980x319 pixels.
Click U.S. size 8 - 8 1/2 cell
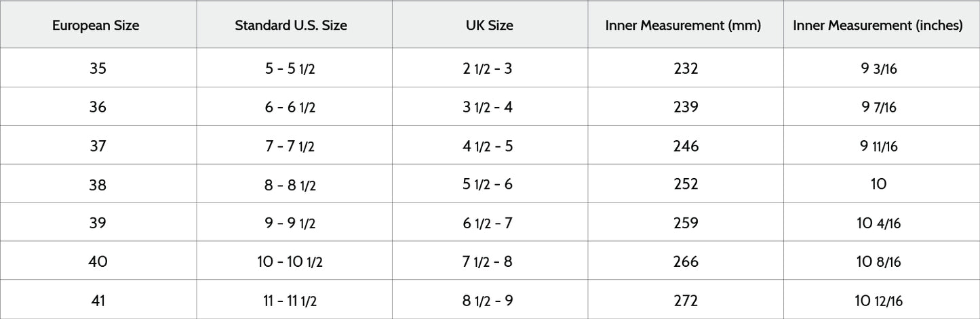290,184
